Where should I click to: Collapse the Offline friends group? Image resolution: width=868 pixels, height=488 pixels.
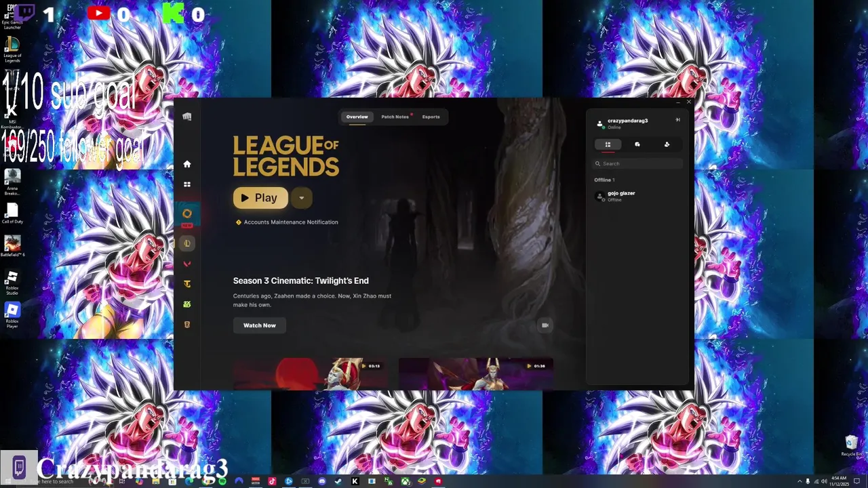pos(604,180)
